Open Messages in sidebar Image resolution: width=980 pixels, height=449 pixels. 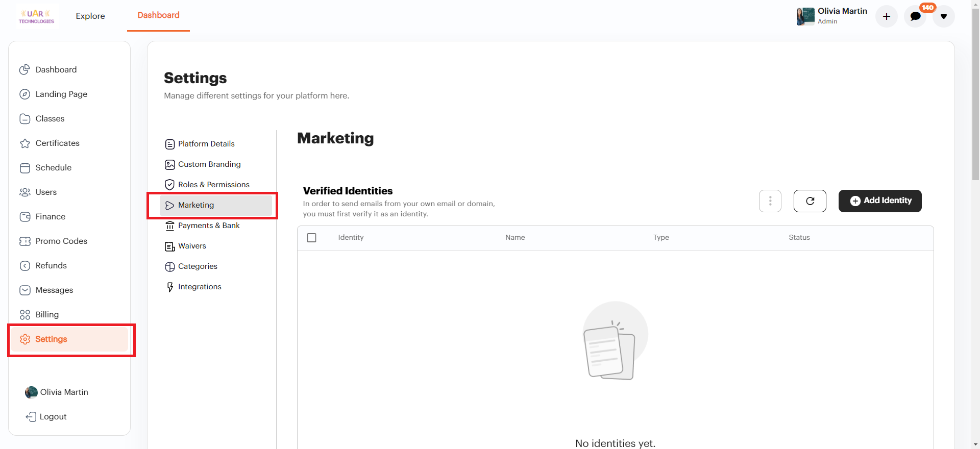[54, 290]
